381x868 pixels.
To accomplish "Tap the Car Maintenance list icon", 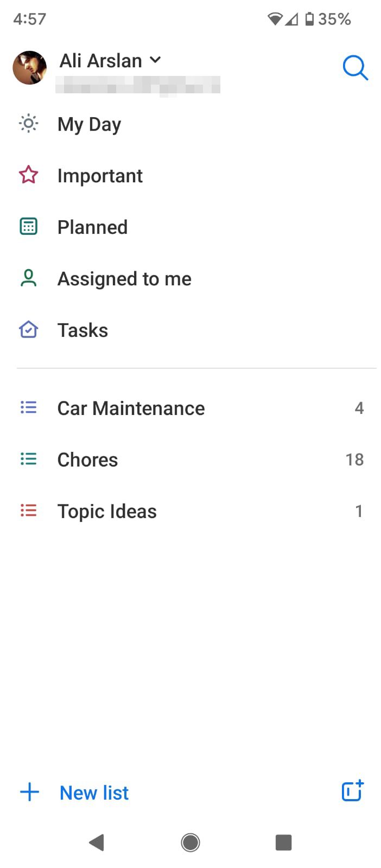I will click(28, 407).
